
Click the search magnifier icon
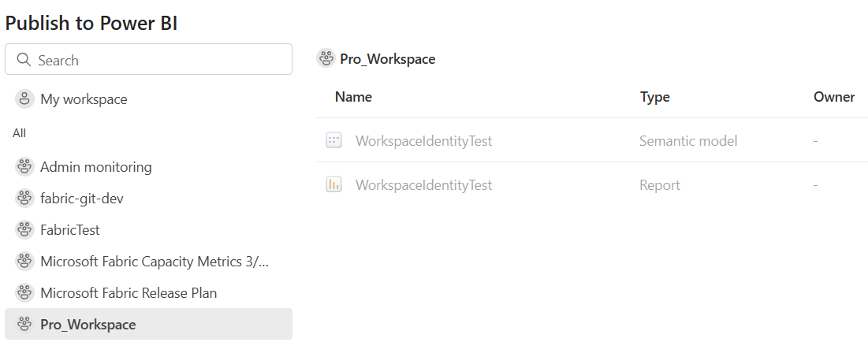[24, 60]
